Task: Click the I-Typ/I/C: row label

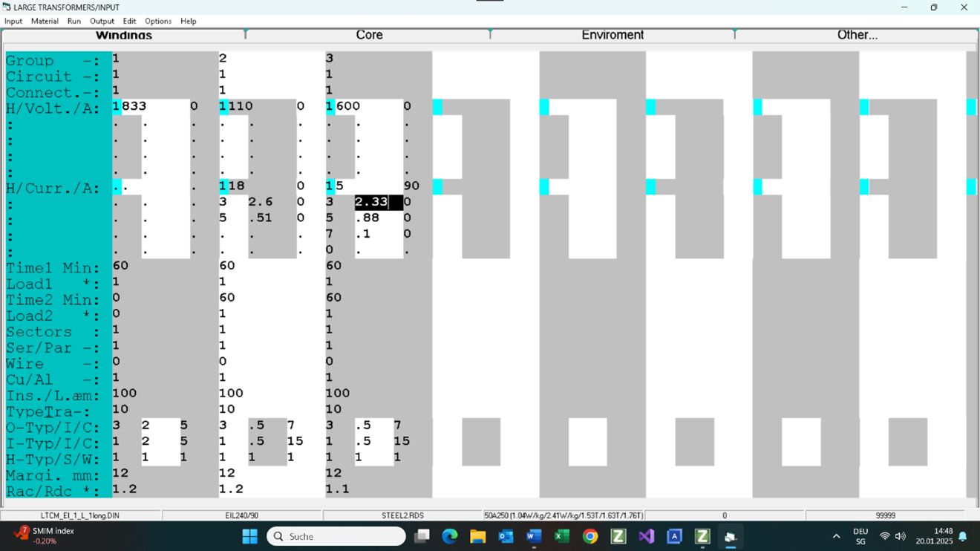Action: [x=52, y=444]
